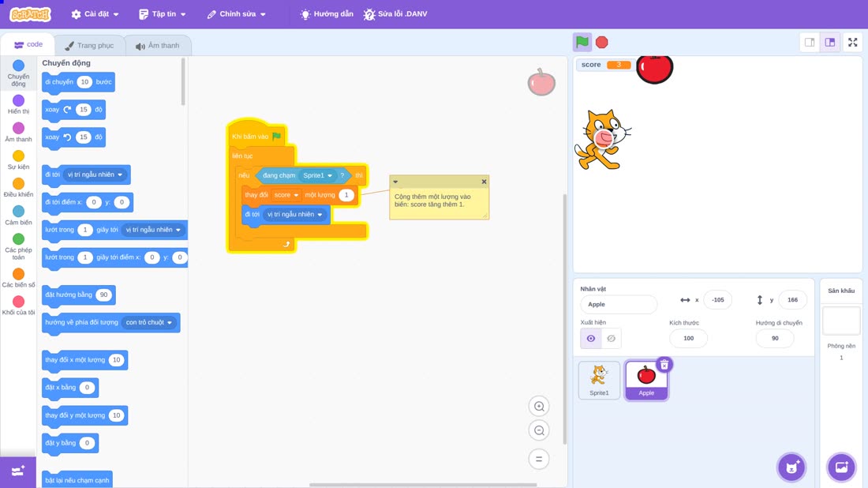Switch to large stage layout
The height and width of the screenshot is (488, 868).
(x=830, y=42)
